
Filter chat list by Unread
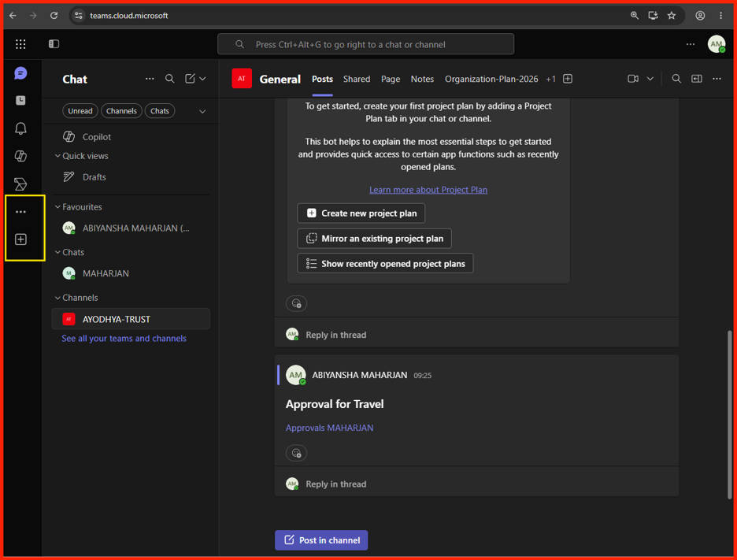(80, 111)
